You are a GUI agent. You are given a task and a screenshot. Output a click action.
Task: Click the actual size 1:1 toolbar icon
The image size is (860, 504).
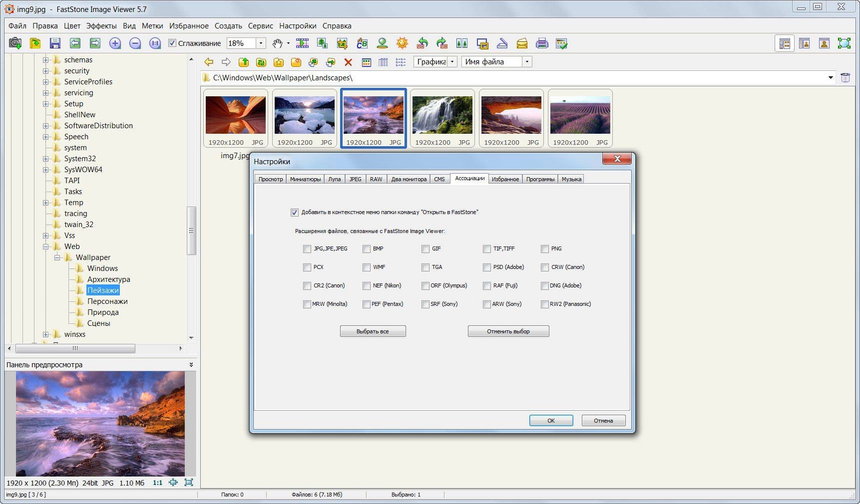155,43
